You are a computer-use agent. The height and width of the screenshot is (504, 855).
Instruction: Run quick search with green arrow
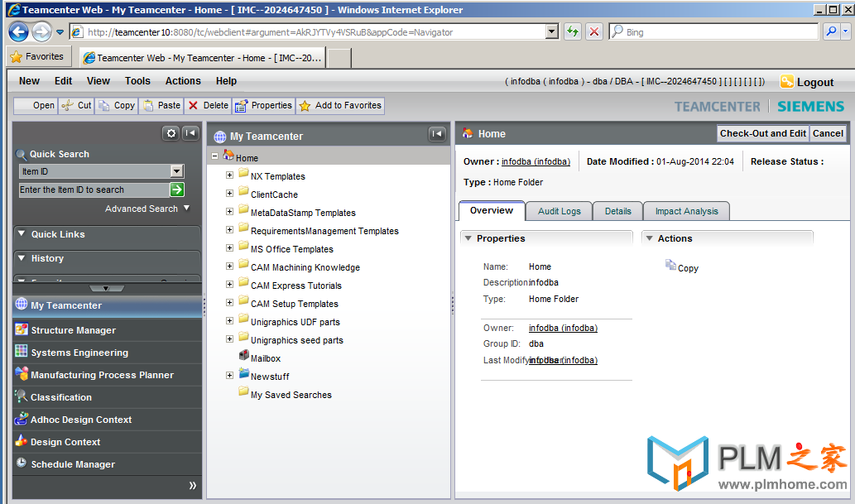(x=177, y=190)
